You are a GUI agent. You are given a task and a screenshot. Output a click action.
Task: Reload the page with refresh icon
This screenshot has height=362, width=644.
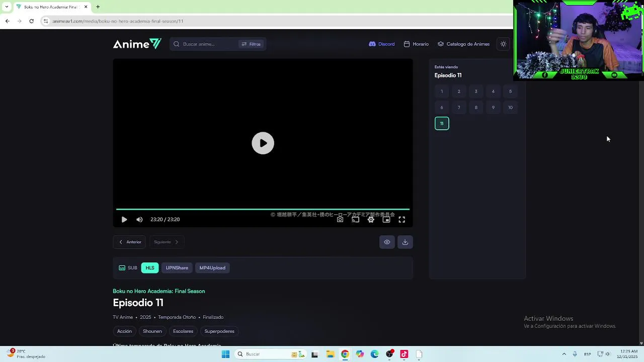pos(31,21)
